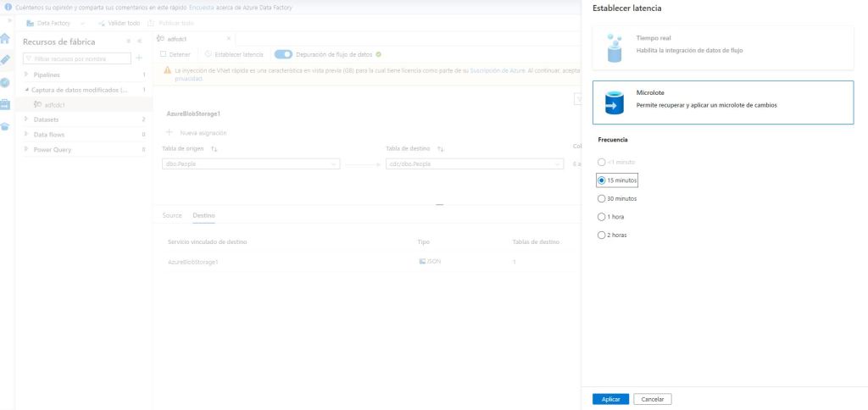Click the plus icon to add resource

click(x=139, y=58)
